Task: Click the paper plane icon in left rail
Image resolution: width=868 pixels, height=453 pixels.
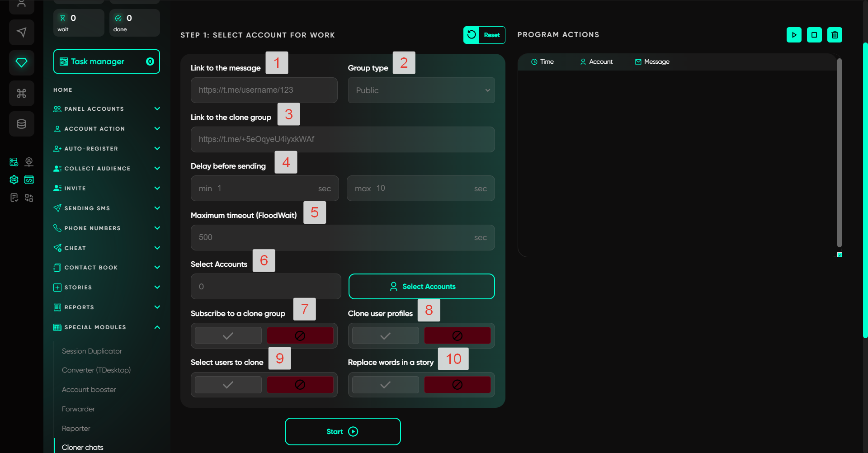Action: 21,32
